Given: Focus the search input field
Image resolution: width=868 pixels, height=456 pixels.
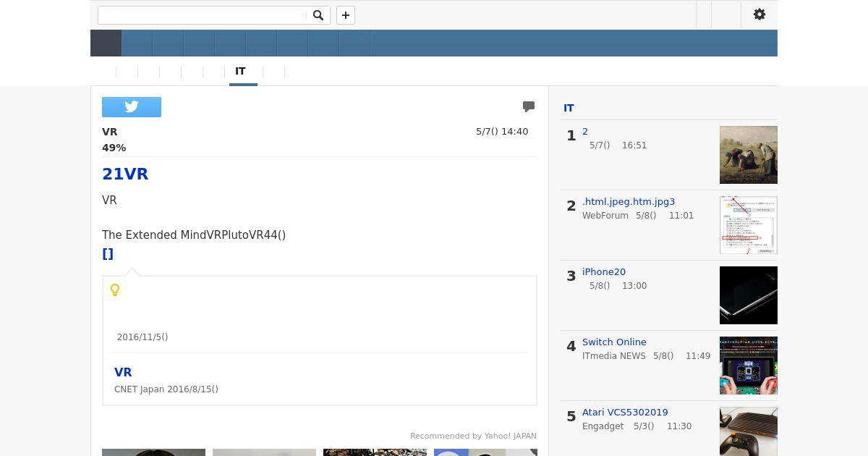Looking at the screenshot, I should [203, 15].
